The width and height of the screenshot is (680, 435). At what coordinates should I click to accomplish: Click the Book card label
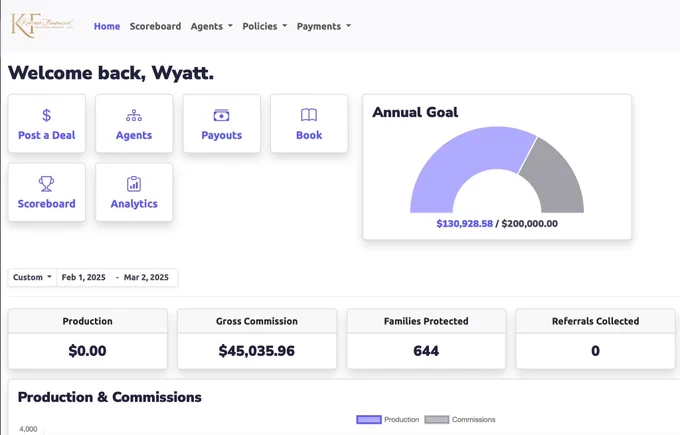(309, 135)
